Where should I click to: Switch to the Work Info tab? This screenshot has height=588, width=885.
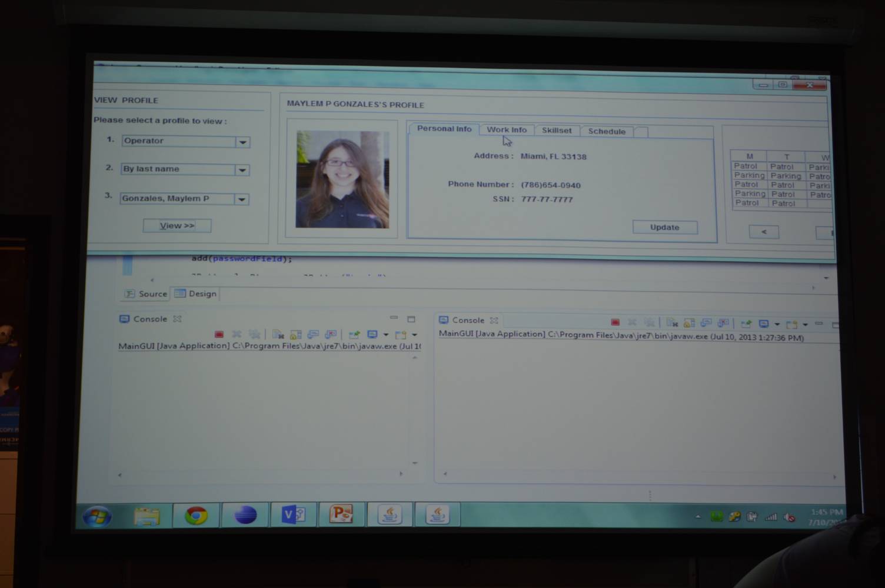(x=506, y=130)
